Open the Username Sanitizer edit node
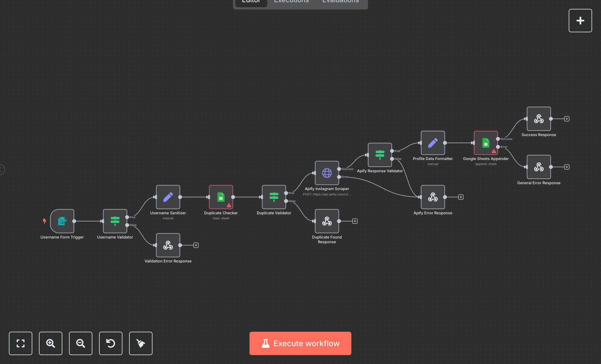 tap(168, 197)
